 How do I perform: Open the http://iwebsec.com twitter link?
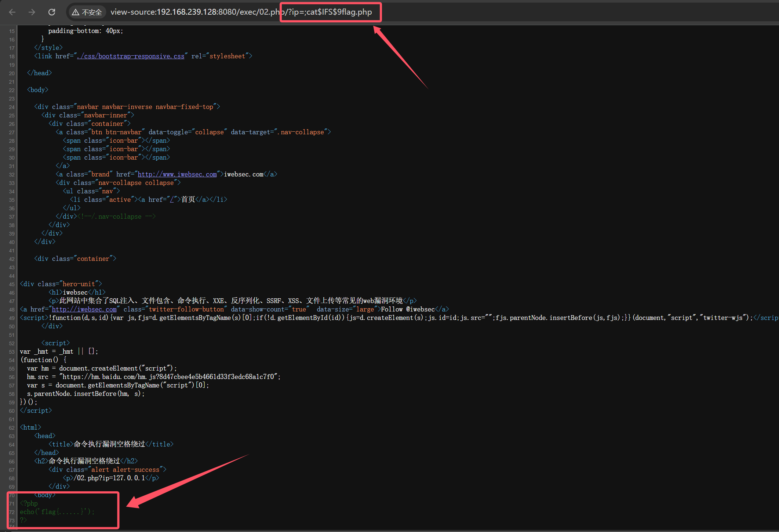tap(84, 309)
